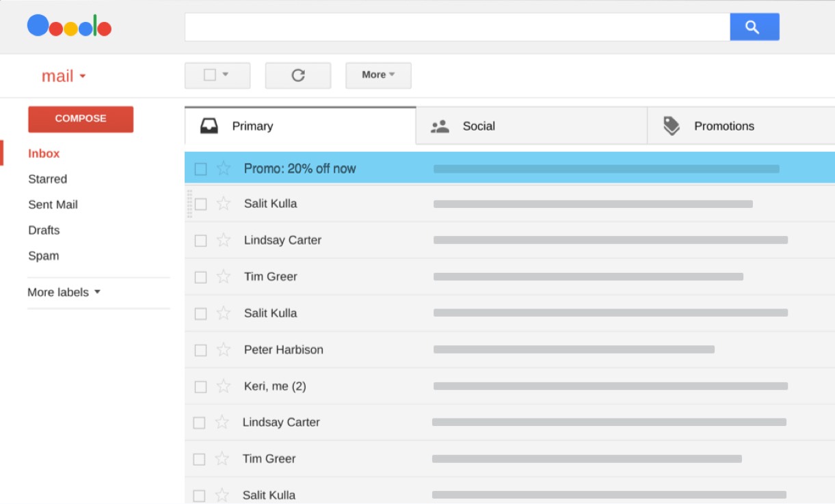Star the Promo: 20% off now email
This screenshot has height=504, width=835.
(224, 168)
